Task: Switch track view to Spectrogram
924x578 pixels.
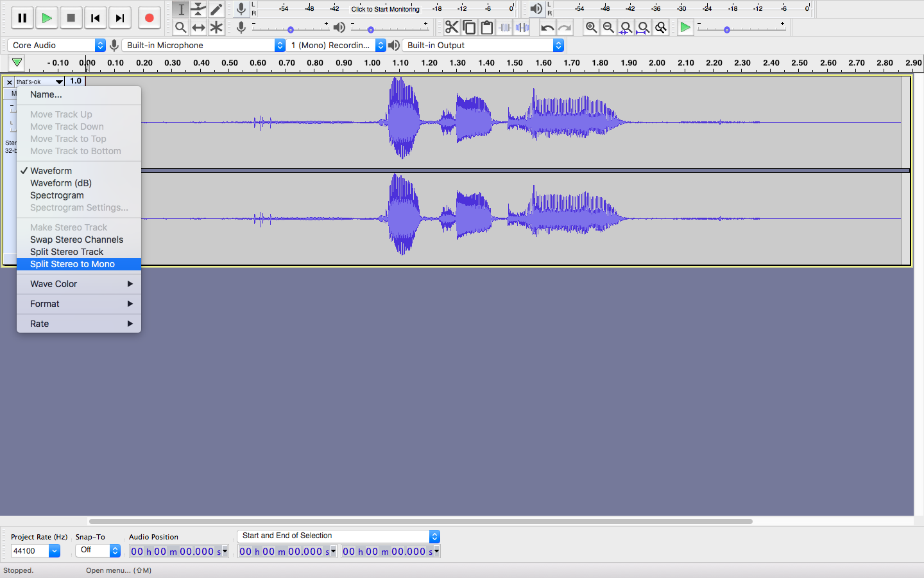Action: [x=79, y=195]
